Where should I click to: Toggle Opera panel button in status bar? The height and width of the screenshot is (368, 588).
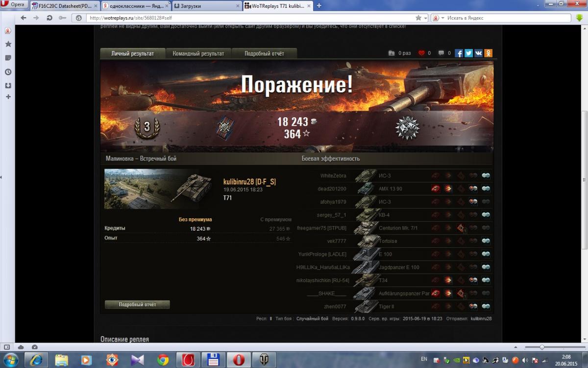click(6, 347)
